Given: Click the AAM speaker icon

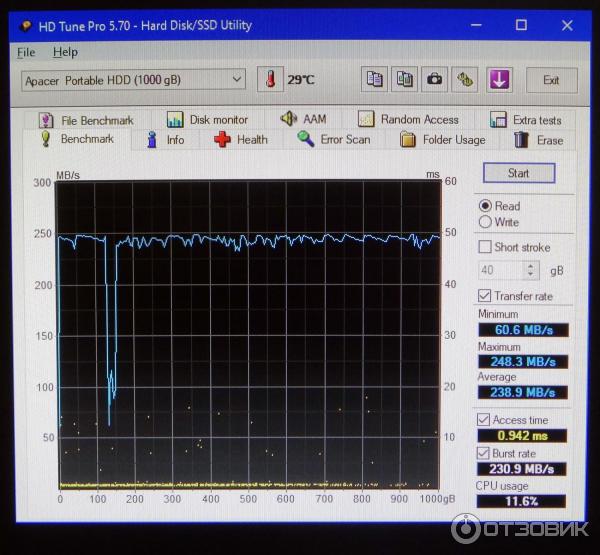Looking at the screenshot, I should pyautogui.click(x=289, y=119).
